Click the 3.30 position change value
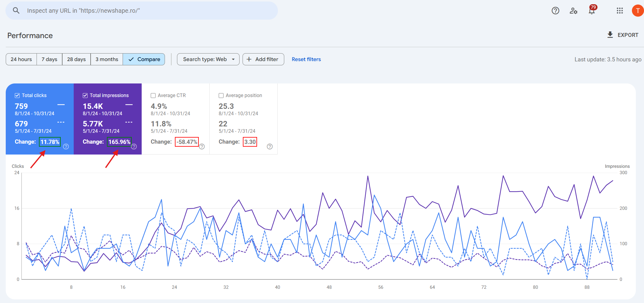 tap(250, 142)
